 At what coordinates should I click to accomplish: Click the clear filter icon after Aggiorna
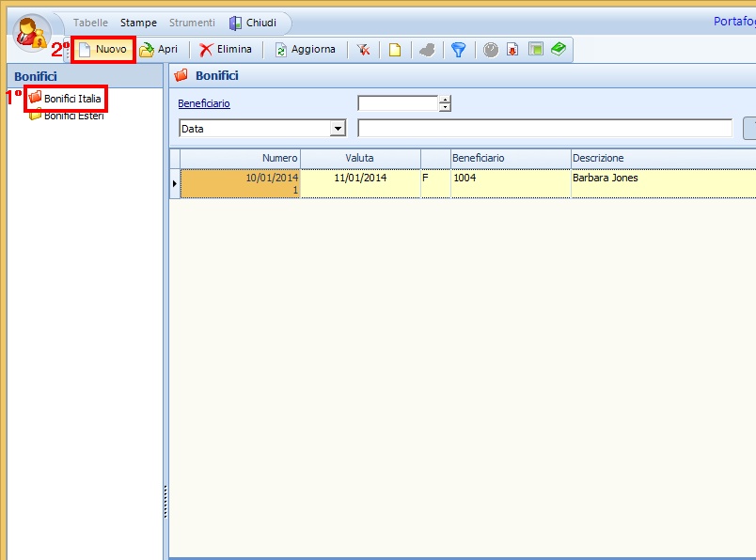click(363, 50)
